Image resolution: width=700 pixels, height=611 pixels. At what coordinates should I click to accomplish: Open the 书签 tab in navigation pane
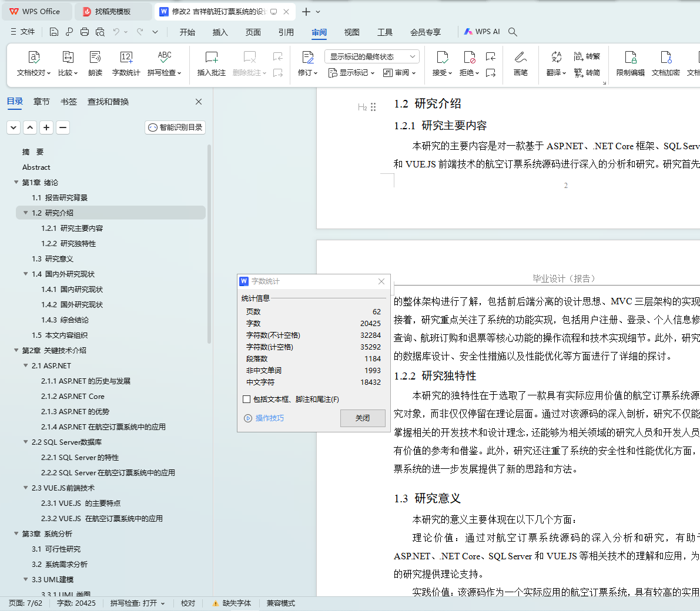click(x=68, y=102)
